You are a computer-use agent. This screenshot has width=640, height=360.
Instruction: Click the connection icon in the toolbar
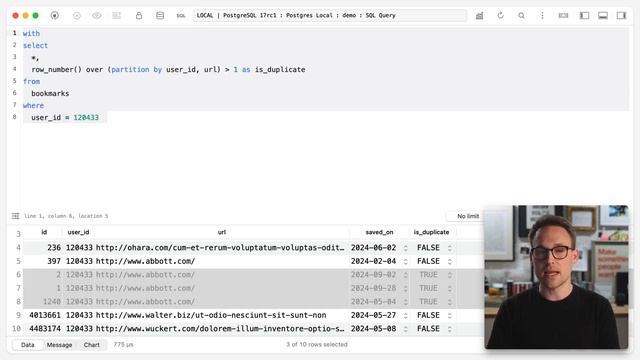click(55, 16)
